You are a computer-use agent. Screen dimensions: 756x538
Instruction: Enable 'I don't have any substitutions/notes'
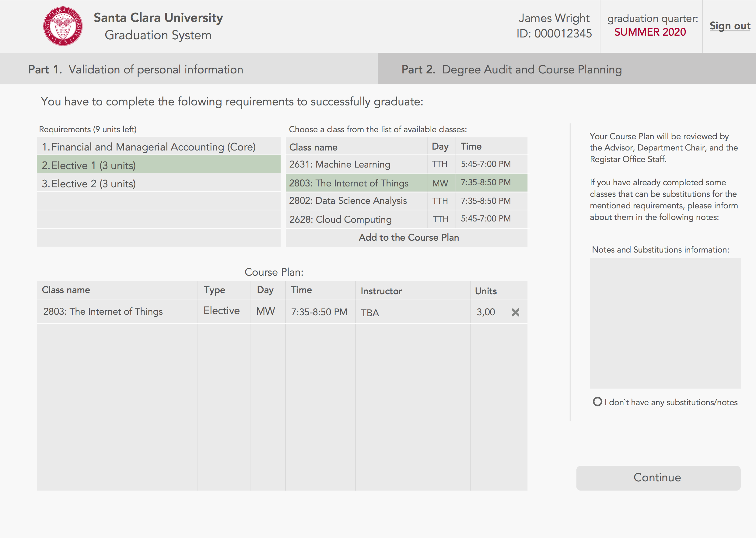(x=597, y=402)
